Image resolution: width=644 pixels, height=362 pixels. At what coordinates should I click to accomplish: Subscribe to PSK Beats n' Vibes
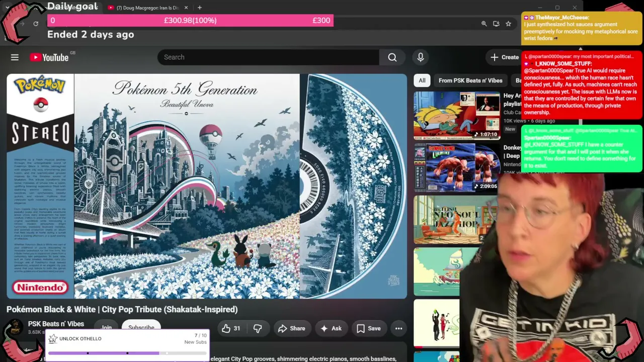(x=141, y=327)
